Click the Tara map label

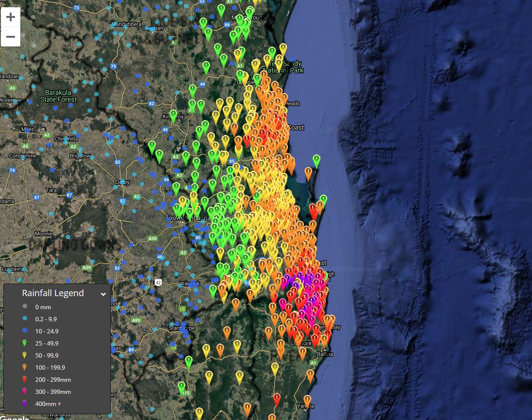point(51,190)
